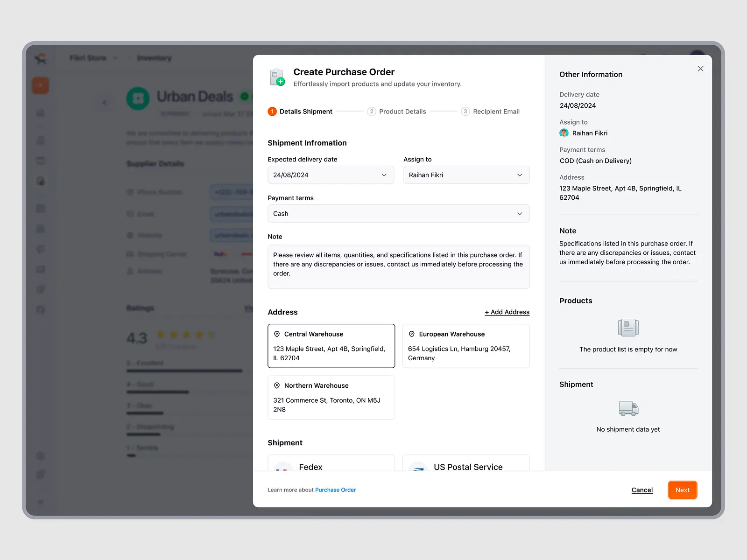747x560 pixels.
Task: Click the Cancel button
Action: pos(642,490)
